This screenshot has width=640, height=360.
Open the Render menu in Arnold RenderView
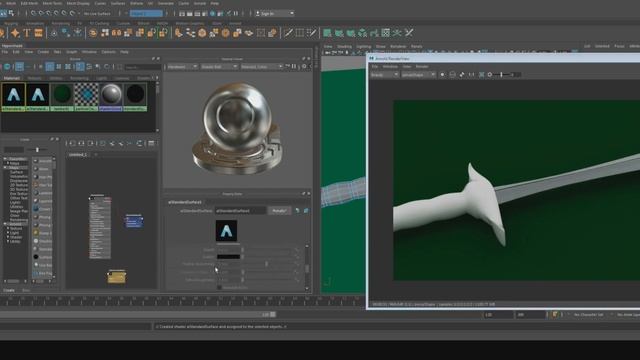(422, 66)
